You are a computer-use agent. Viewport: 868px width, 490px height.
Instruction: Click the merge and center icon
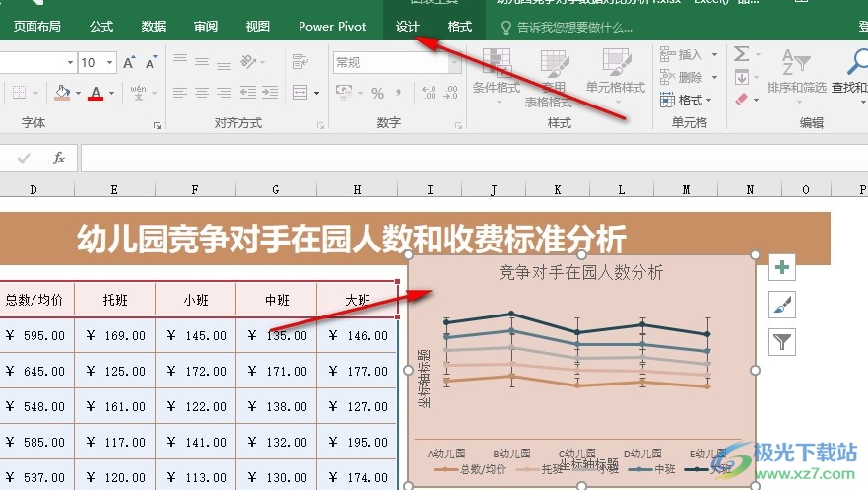(300, 93)
